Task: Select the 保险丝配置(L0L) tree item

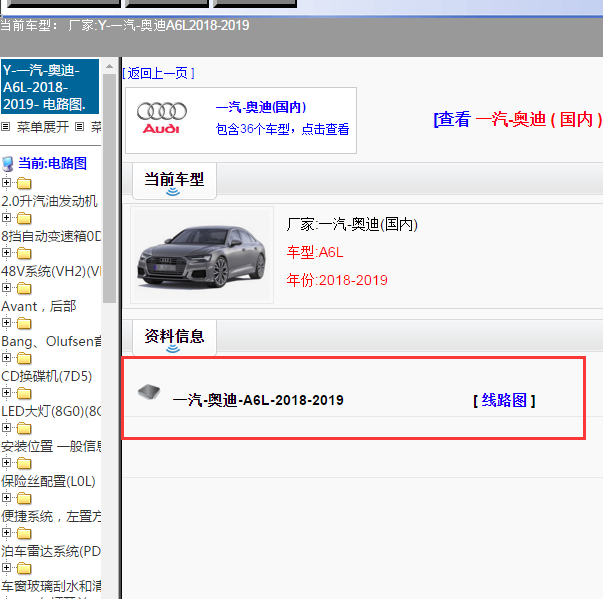Action: [48, 481]
